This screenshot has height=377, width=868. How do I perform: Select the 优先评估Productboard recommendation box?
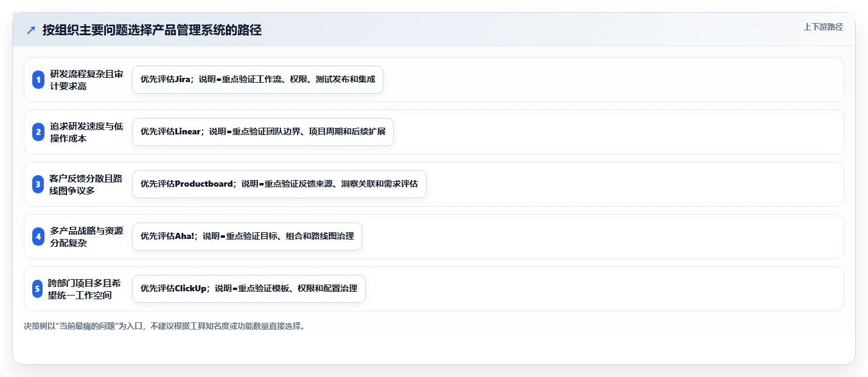click(x=279, y=184)
